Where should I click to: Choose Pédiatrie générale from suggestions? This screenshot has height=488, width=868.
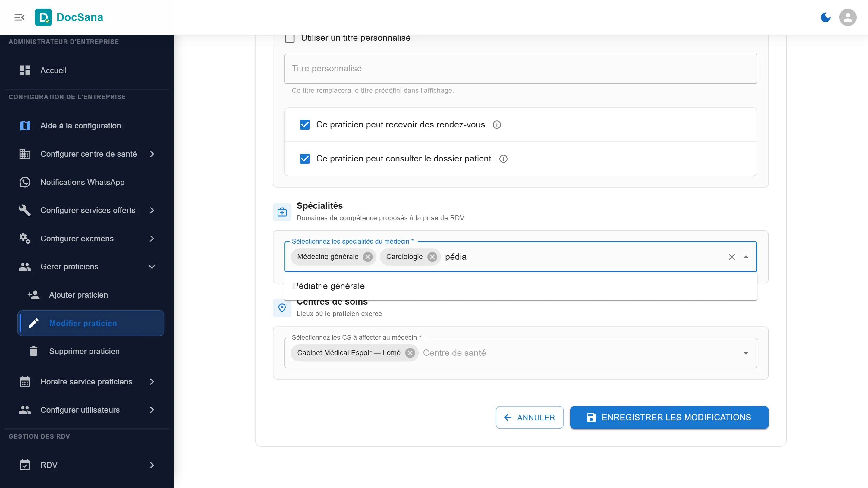[x=520, y=286]
